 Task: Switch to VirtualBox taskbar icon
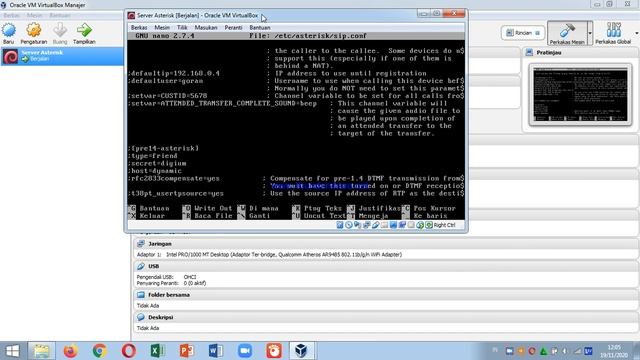click(302, 351)
